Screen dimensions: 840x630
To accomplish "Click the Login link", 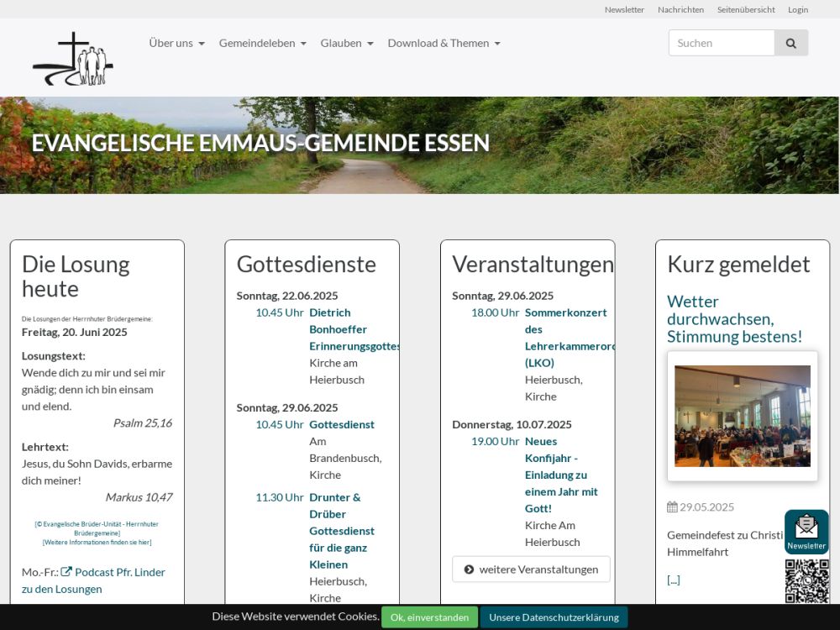I will pos(797,9).
